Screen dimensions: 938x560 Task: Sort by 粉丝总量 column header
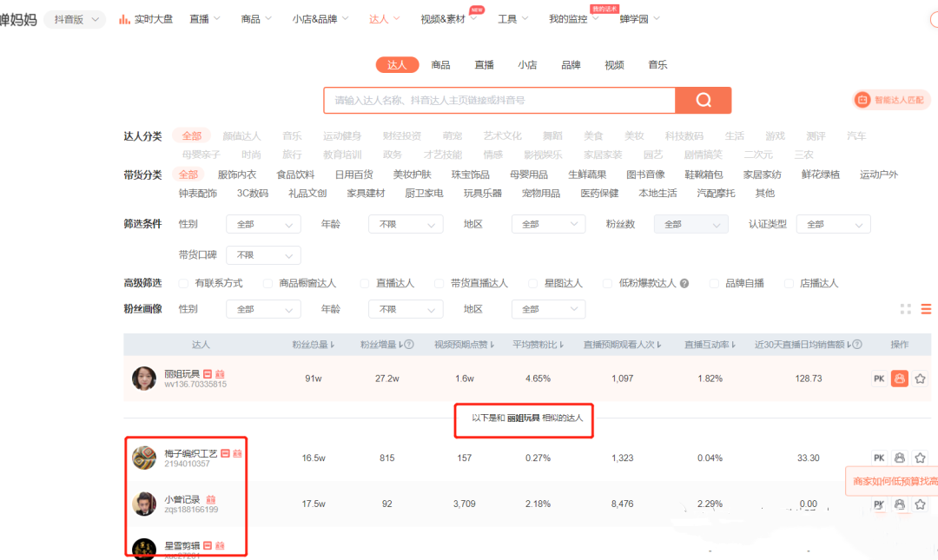(313, 345)
